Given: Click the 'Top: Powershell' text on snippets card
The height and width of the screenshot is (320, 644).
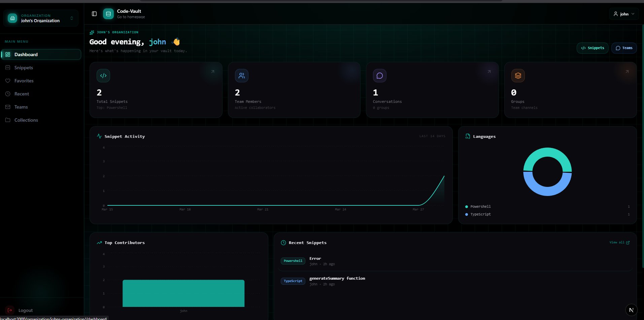Looking at the screenshot, I should [x=112, y=108].
